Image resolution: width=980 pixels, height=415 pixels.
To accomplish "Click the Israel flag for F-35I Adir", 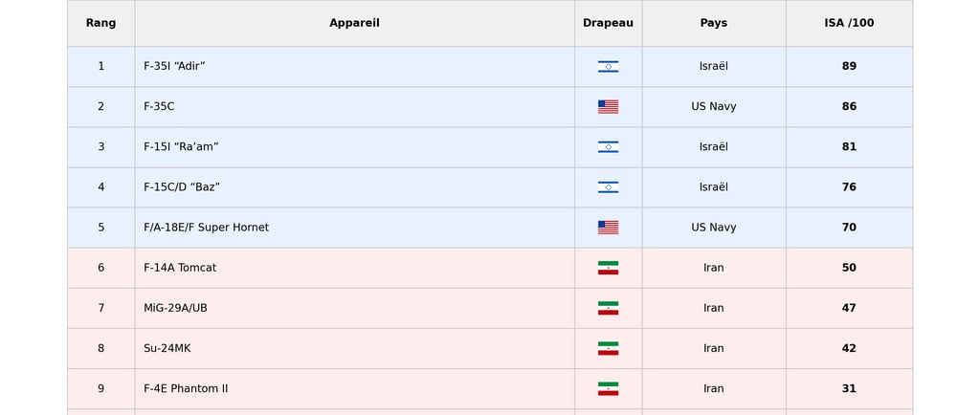I will [x=608, y=67].
